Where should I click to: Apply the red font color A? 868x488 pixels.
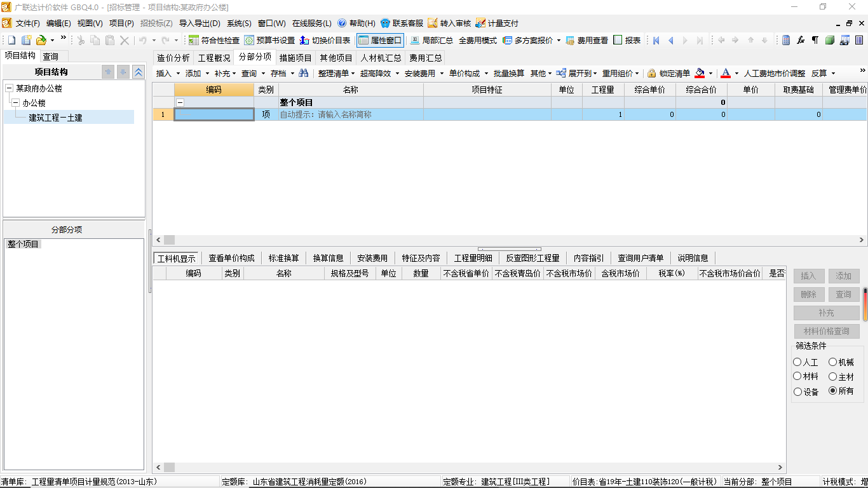[726, 73]
